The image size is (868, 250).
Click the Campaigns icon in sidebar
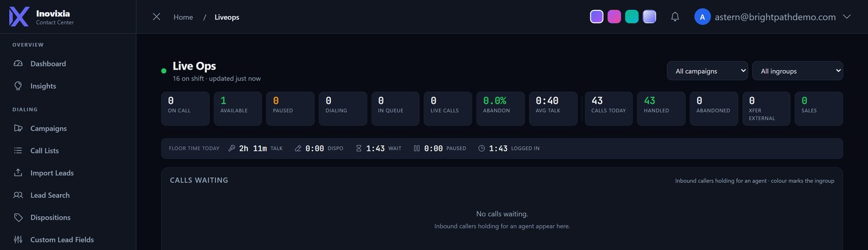pyautogui.click(x=18, y=128)
